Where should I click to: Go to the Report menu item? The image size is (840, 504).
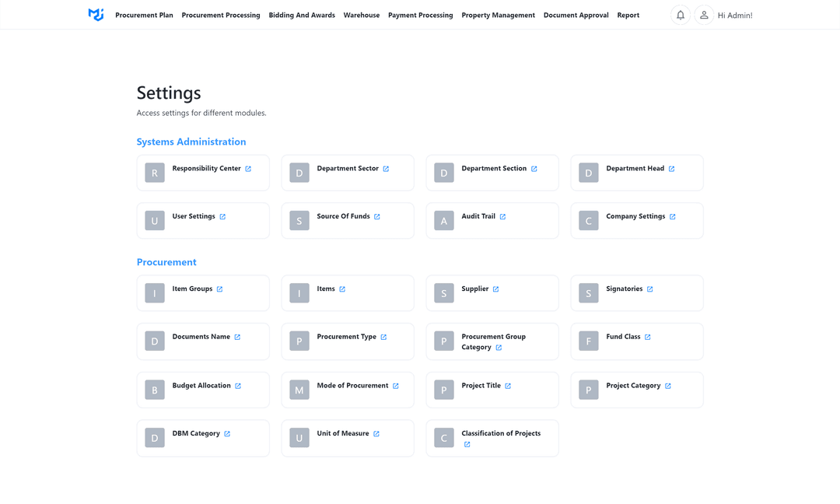(628, 15)
